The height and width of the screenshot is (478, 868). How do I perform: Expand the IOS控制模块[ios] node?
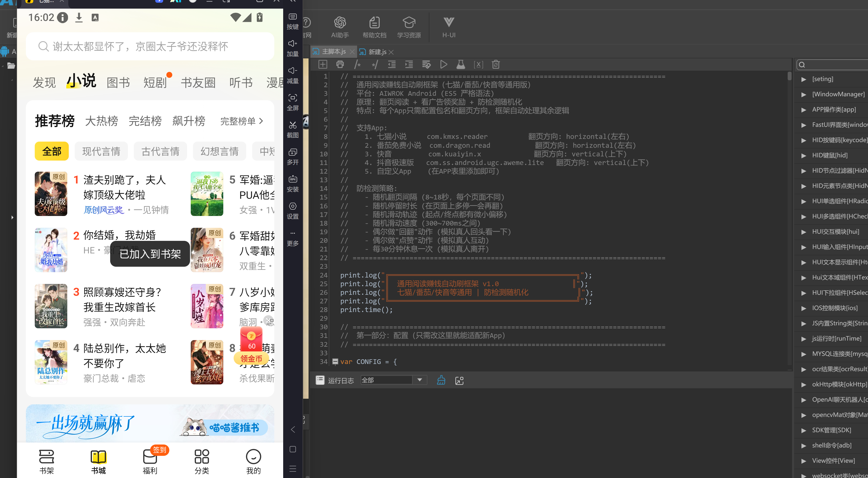pyautogui.click(x=804, y=308)
